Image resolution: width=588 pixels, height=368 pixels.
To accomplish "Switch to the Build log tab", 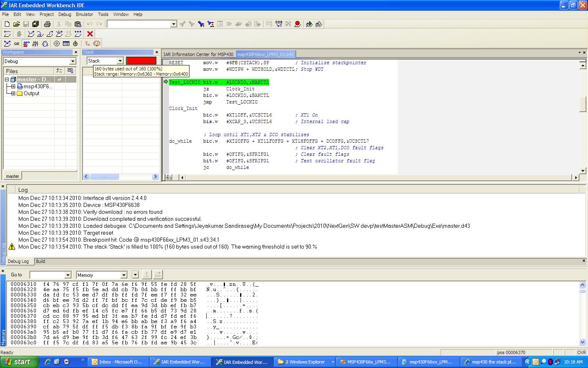I will tap(40, 261).
